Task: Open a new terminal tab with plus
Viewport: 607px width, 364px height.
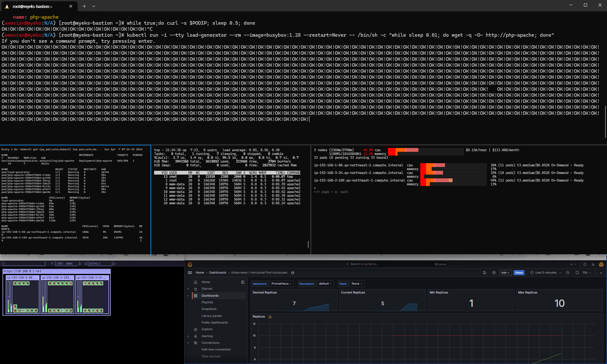Action: pyautogui.click(x=84, y=6)
